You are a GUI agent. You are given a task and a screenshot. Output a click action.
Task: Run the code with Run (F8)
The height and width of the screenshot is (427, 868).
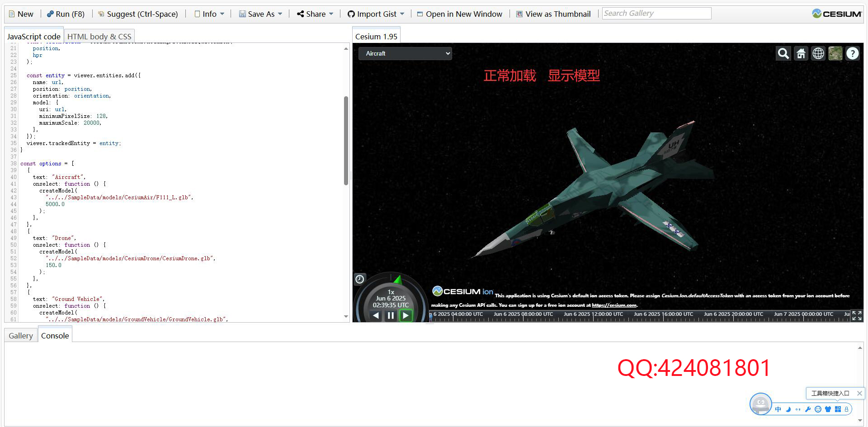66,14
